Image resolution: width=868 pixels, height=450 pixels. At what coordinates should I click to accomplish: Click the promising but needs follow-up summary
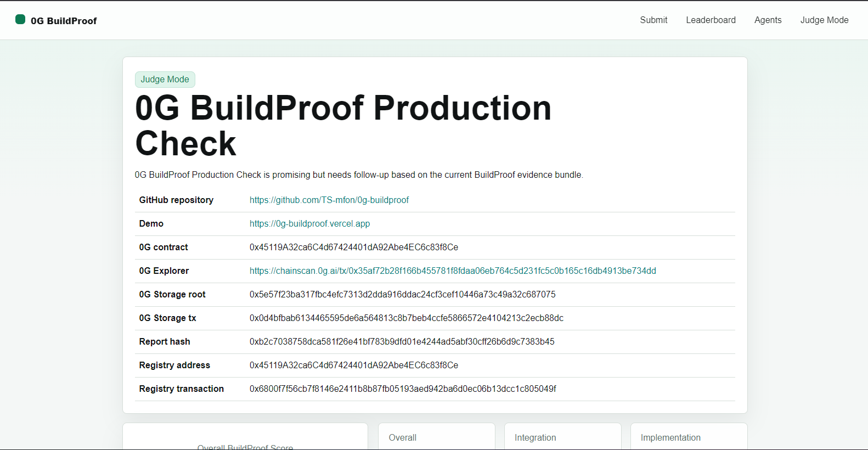tap(359, 175)
